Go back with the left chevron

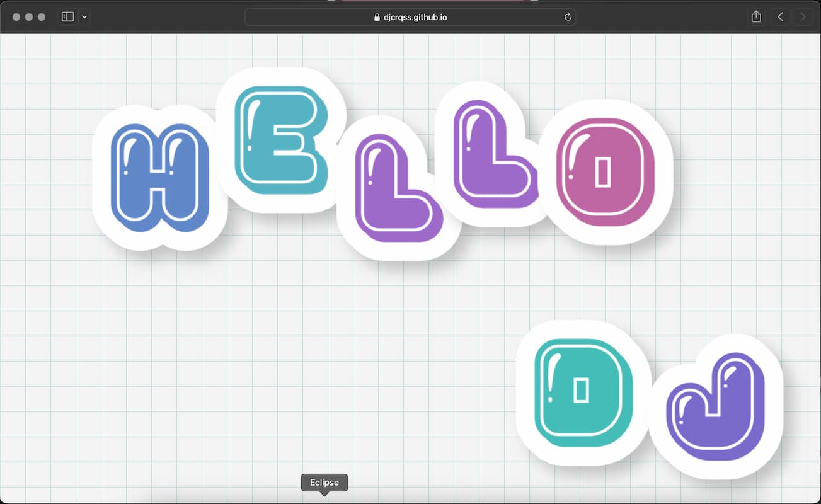[780, 17]
